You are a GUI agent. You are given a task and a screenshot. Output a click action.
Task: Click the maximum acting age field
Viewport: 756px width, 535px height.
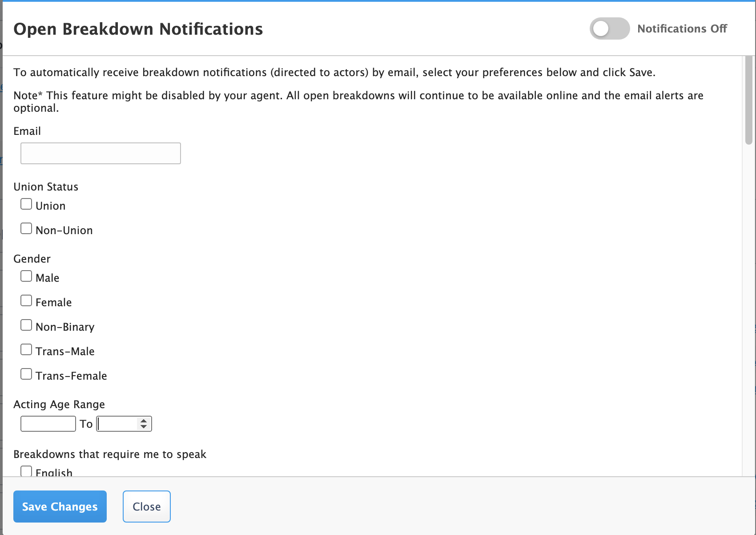pos(118,424)
